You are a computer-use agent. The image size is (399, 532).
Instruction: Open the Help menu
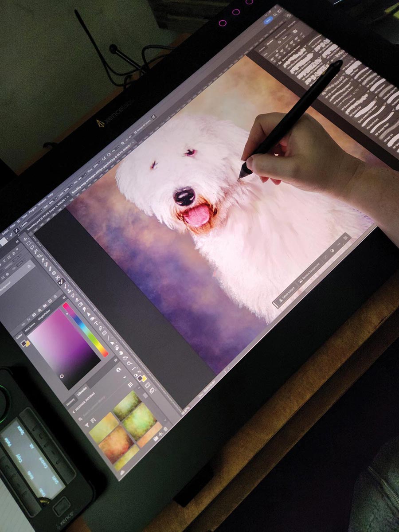point(51,195)
